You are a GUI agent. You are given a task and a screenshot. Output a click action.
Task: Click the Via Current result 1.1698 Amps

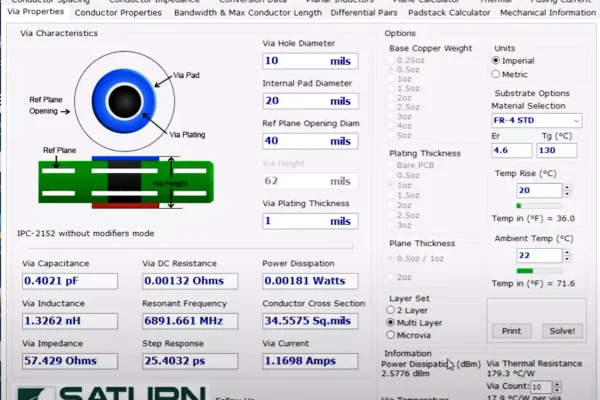pyautogui.click(x=310, y=361)
